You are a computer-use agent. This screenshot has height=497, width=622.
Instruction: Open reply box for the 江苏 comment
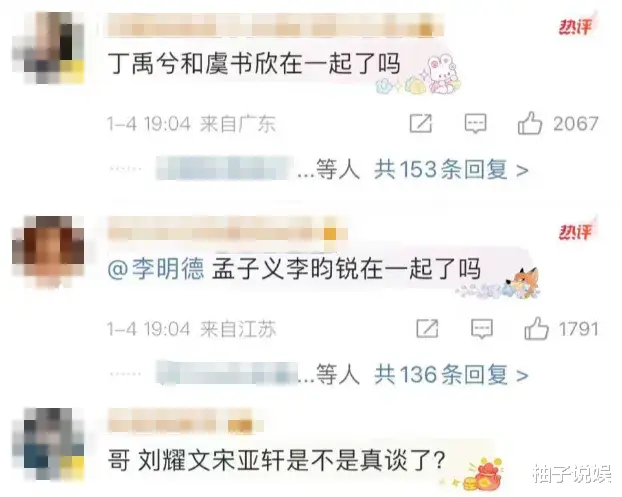tap(482, 329)
